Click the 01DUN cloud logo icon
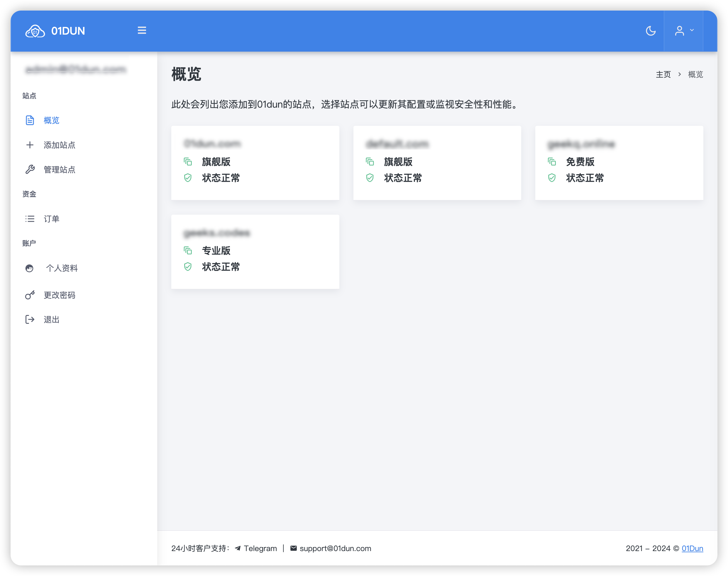The height and width of the screenshot is (576, 728). pyautogui.click(x=35, y=31)
